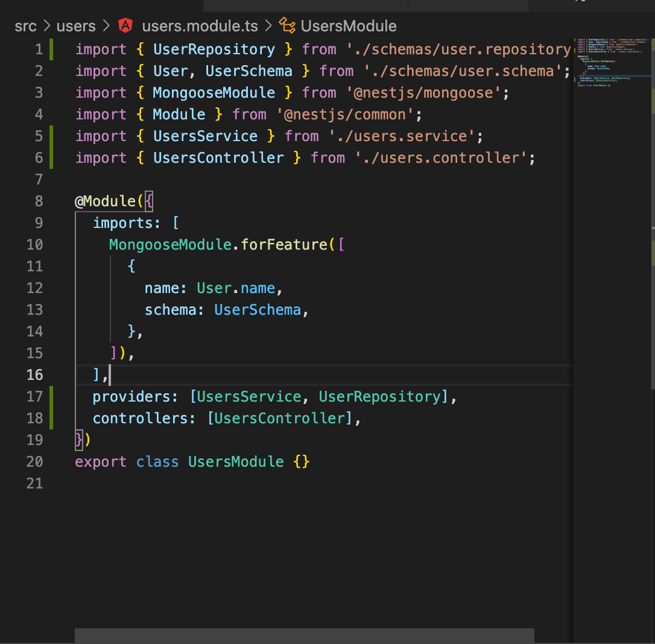Click line number 1 in the gutter
The image size is (655, 644).
(x=39, y=49)
